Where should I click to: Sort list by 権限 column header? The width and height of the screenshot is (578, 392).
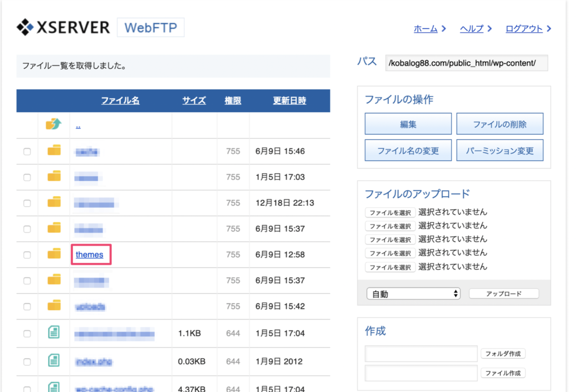233,100
